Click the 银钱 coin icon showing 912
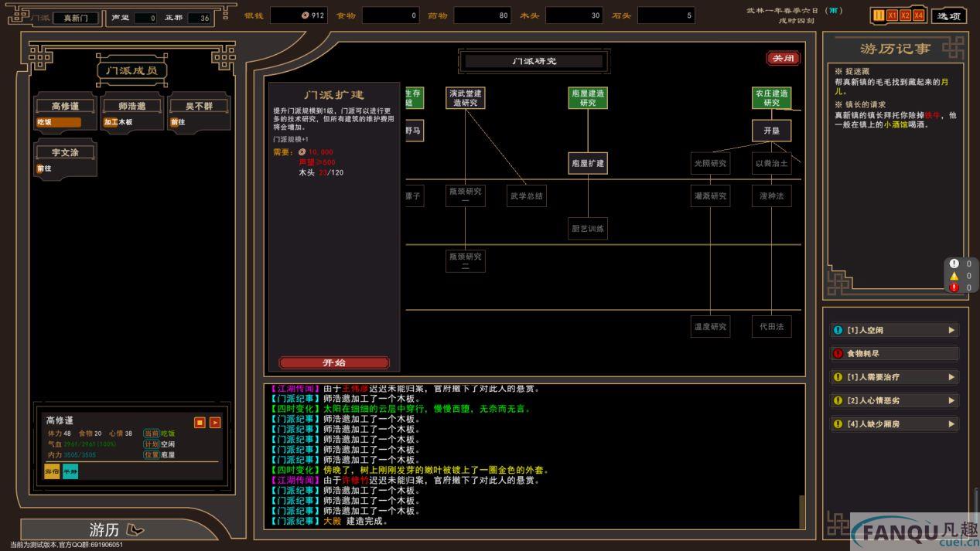Image resolution: width=980 pixels, height=551 pixels. click(305, 15)
